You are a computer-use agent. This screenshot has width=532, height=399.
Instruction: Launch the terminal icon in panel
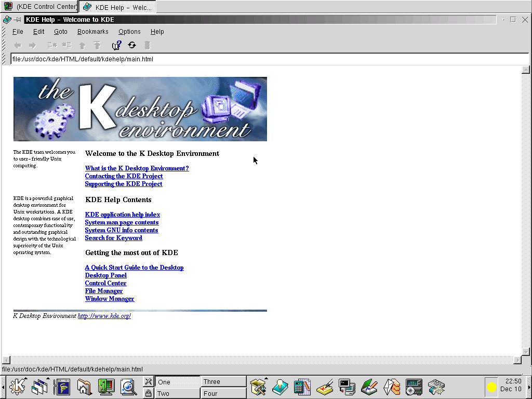pos(347,387)
